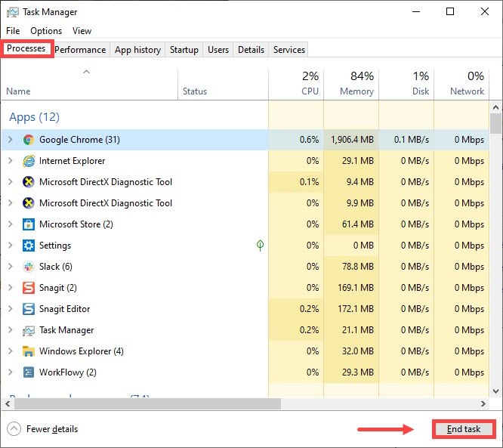Switch to the Startup tab
This screenshot has height=448, width=503.
pos(184,50)
